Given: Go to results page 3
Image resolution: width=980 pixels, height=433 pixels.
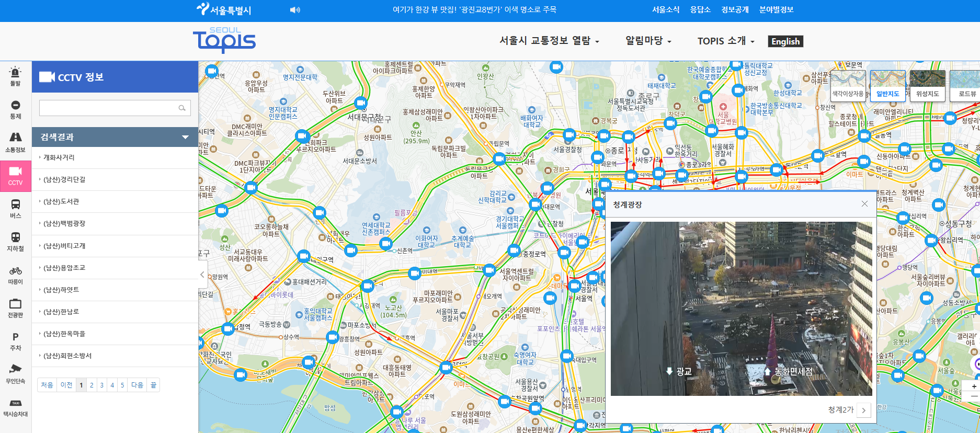Looking at the screenshot, I should (x=102, y=385).
